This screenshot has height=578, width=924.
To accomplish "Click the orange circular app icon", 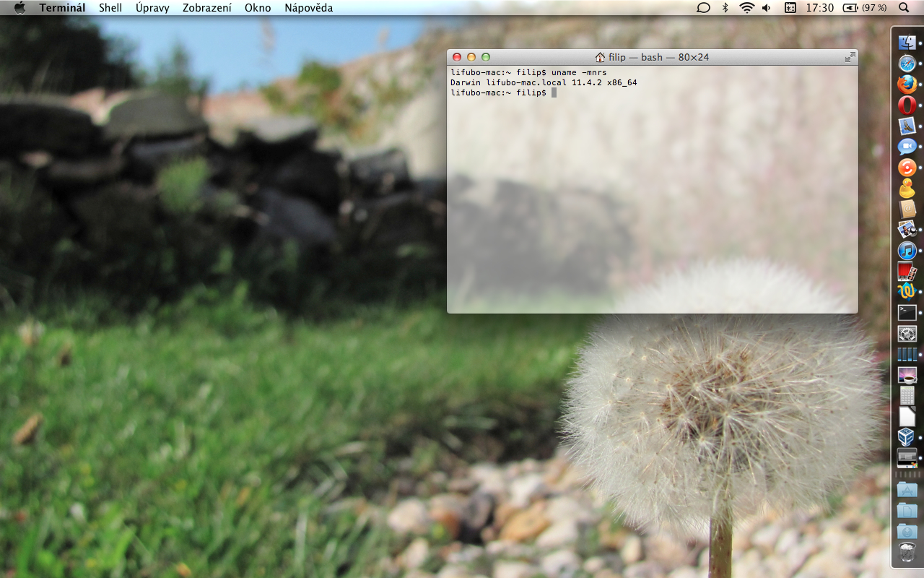I will [x=907, y=168].
